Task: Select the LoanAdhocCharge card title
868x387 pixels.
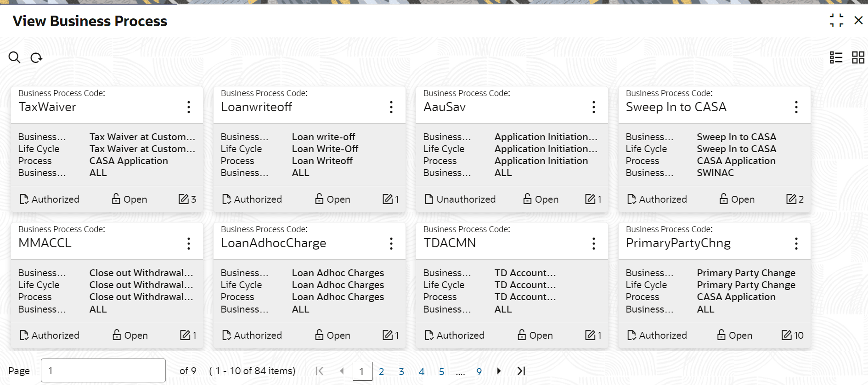Action: click(273, 243)
